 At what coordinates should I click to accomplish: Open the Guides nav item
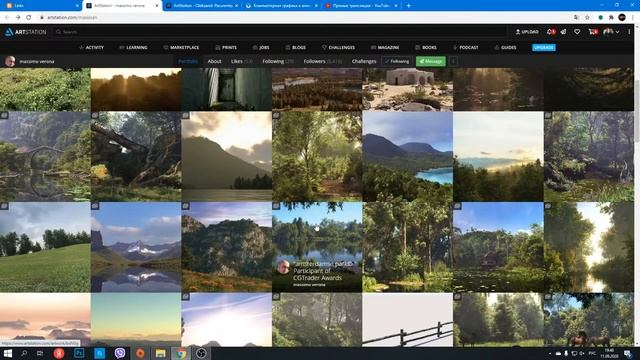[x=505, y=48]
